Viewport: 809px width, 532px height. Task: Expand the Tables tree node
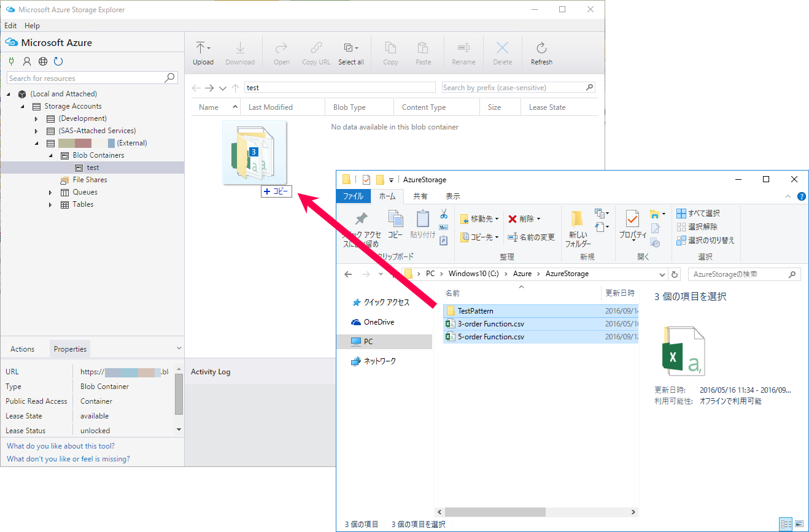[x=50, y=204]
